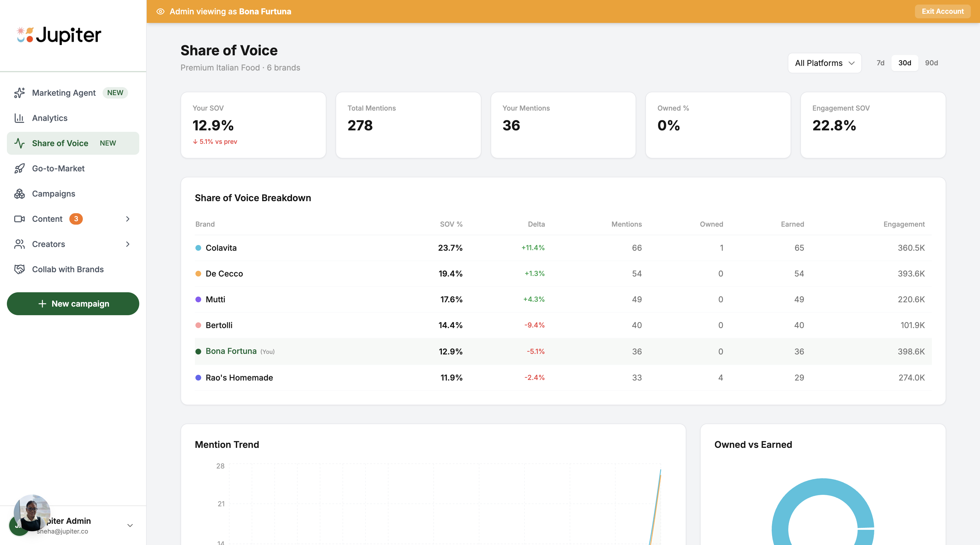Image resolution: width=980 pixels, height=545 pixels.
Task: Select the Analytics bar chart icon
Action: point(19,118)
